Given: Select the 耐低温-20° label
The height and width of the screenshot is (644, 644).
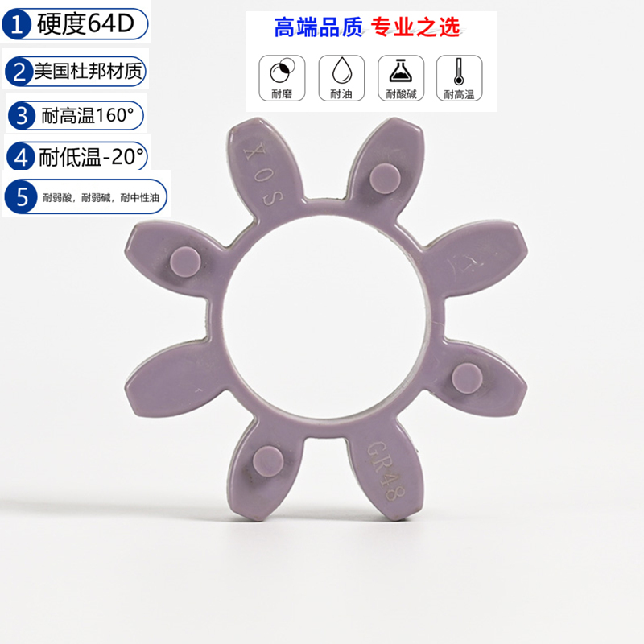Looking at the screenshot, I should [x=91, y=156].
